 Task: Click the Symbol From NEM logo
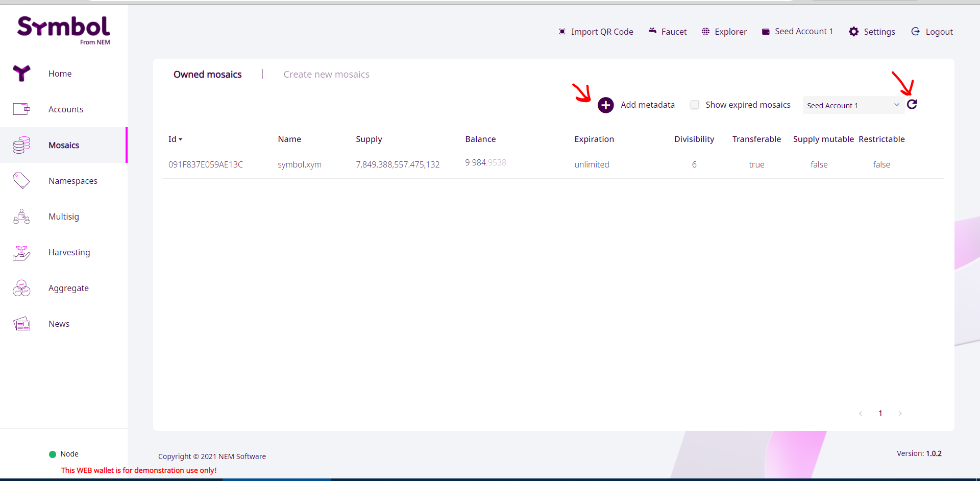(x=64, y=31)
